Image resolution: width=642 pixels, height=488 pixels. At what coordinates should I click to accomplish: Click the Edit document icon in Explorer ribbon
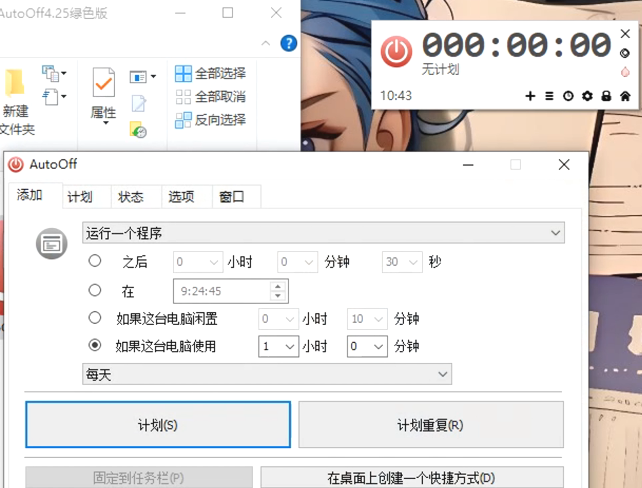click(x=139, y=103)
